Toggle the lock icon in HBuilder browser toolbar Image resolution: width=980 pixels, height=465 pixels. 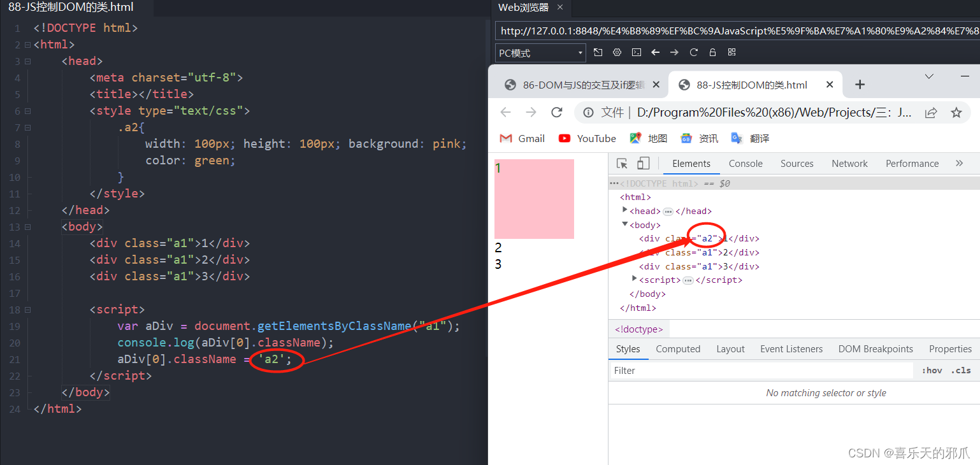point(712,52)
